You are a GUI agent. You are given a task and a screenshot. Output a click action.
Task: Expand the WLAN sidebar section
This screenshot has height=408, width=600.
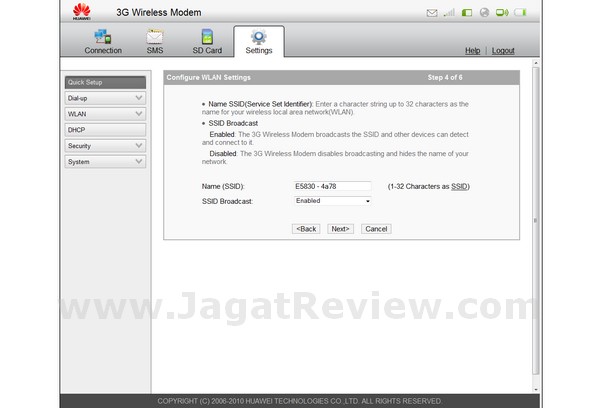105,114
